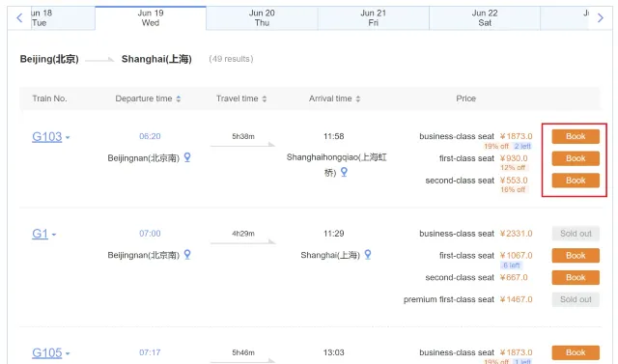The width and height of the screenshot is (618, 364).
Task: Book G103 first-class seat ¥930.0
Action: [576, 158]
